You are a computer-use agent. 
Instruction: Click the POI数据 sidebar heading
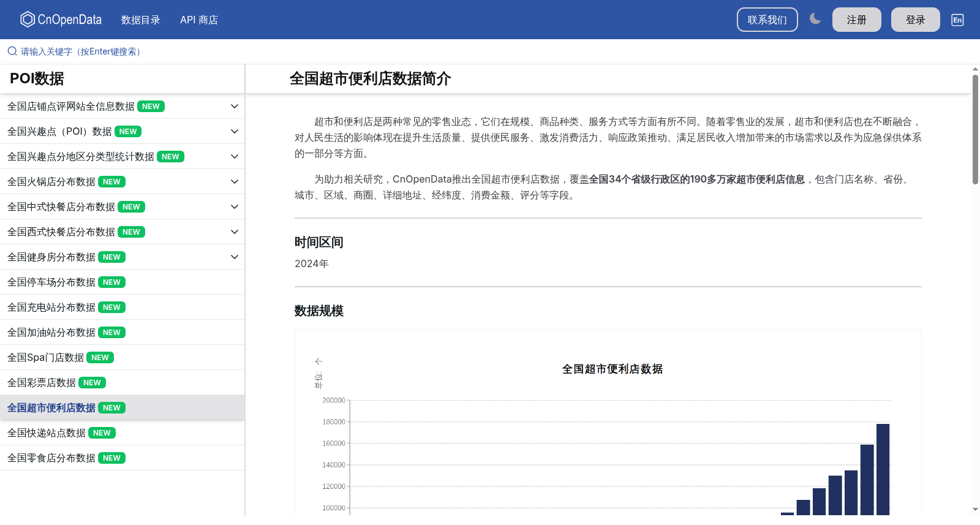pyautogui.click(x=37, y=78)
